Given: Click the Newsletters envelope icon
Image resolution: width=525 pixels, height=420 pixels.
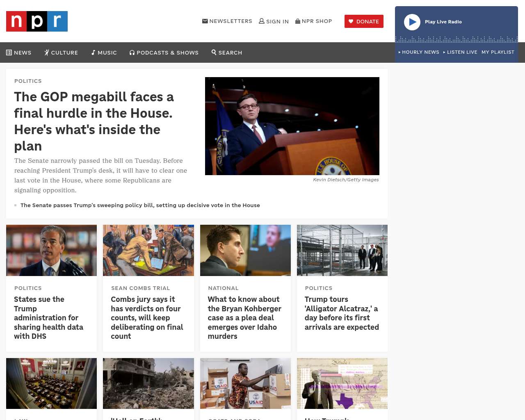Looking at the screenshot, I should [205, 21].
